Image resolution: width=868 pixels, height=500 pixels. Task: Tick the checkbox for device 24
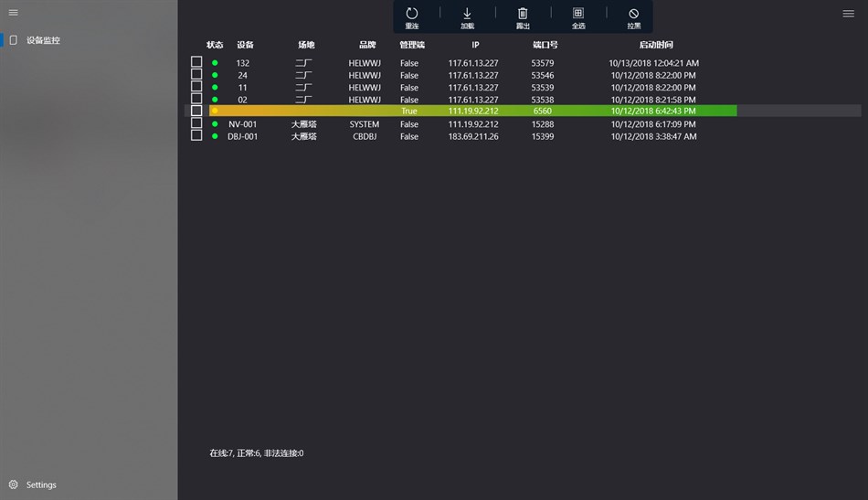pos(196,74)
